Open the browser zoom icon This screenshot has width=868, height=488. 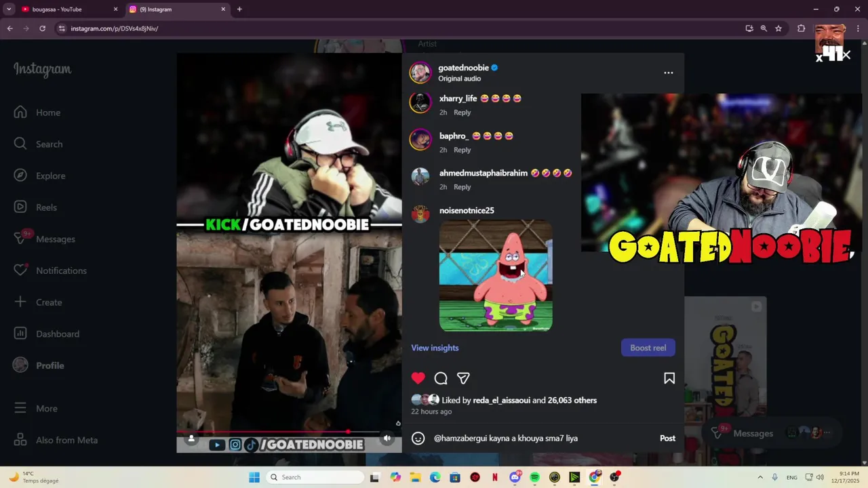coord(764,28)
